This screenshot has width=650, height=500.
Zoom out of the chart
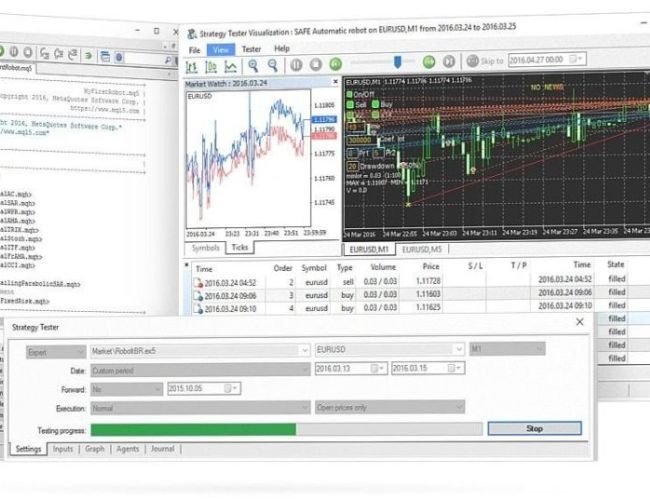coord(272,65)
